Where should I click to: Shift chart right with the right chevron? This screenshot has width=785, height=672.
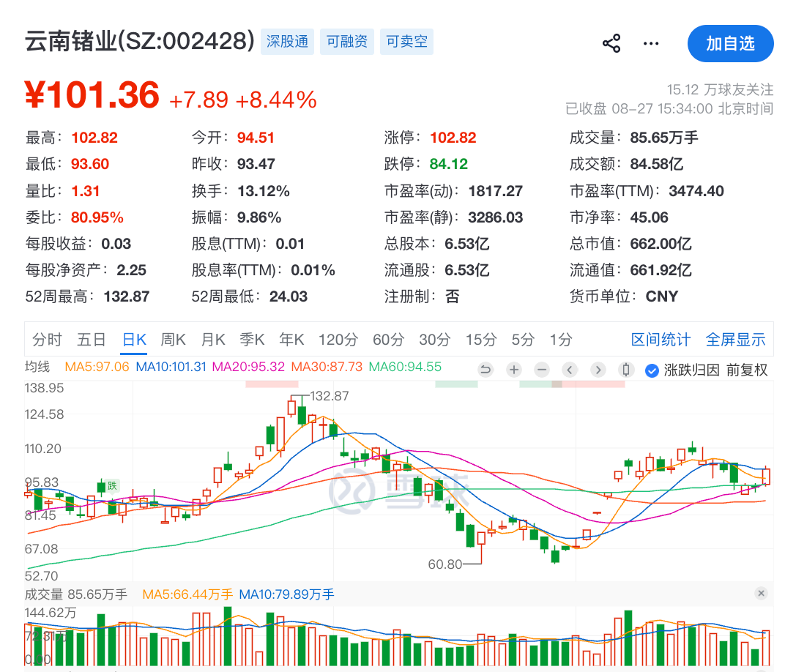pos(598,370)
